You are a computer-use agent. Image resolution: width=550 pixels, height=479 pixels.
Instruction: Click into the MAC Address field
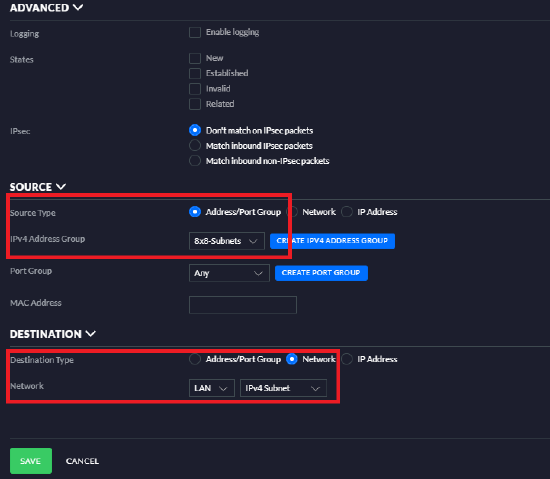[243, 305]
